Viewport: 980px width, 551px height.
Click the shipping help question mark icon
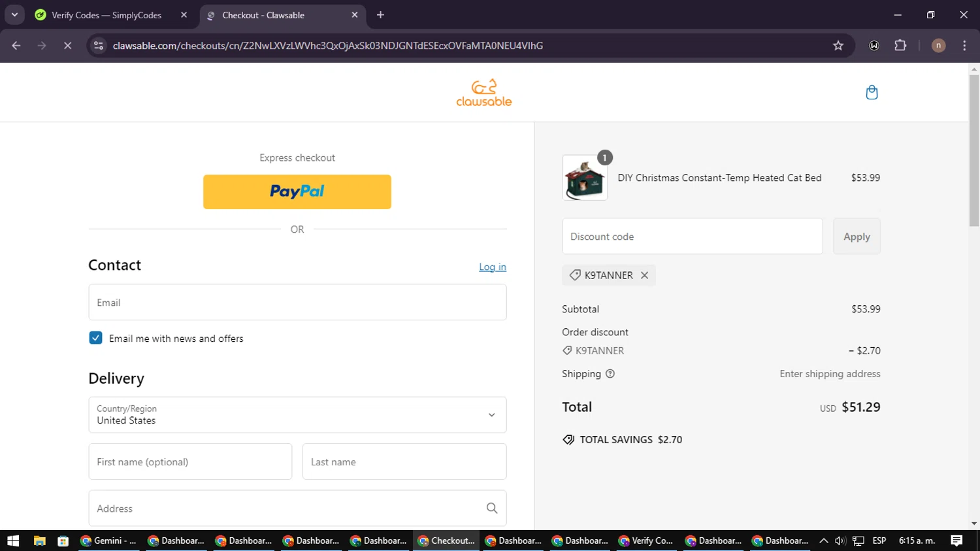tap(610, 374)
